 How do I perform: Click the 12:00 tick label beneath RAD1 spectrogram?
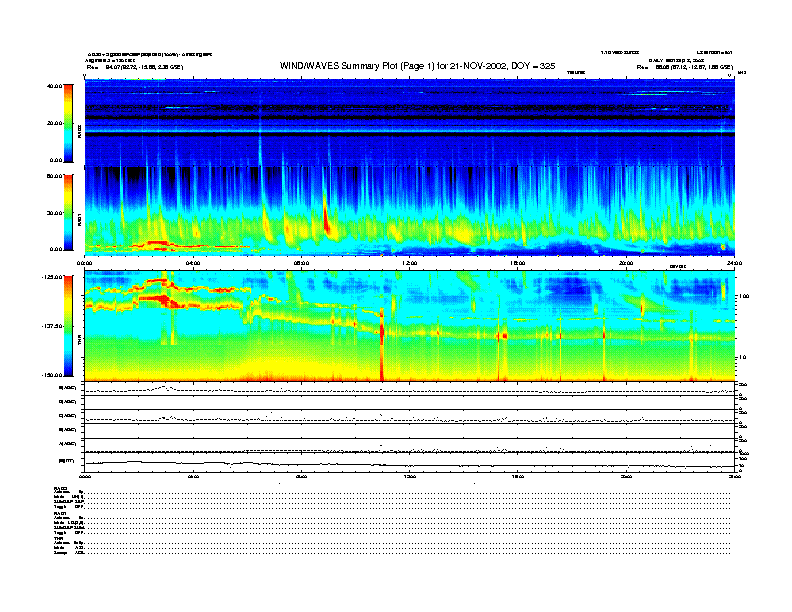(x=410, y=263)
